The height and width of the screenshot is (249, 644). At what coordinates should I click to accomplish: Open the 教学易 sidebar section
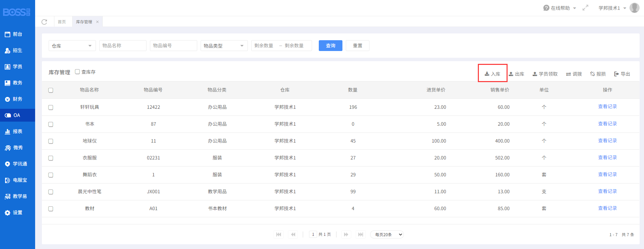tap(18, 196)
